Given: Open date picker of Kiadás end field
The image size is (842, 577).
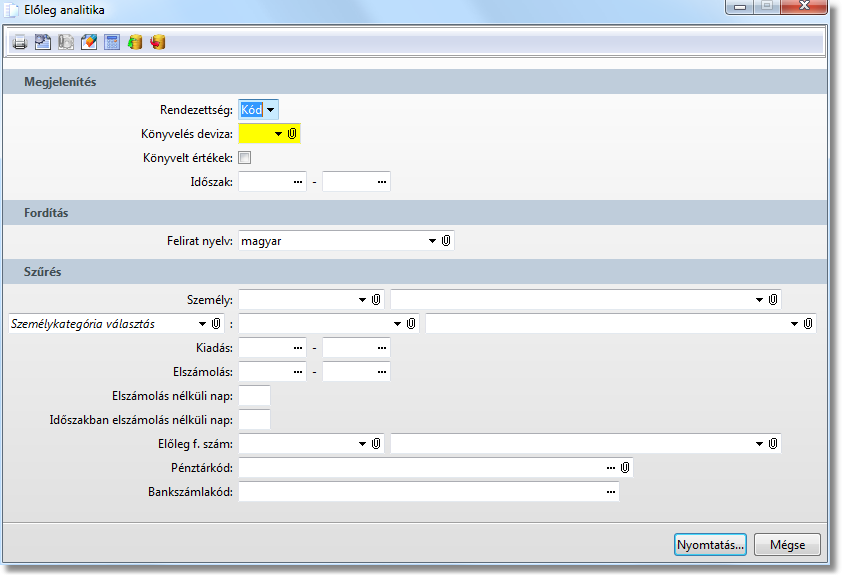Looking at the screenshot, I should tap(382, 348).
